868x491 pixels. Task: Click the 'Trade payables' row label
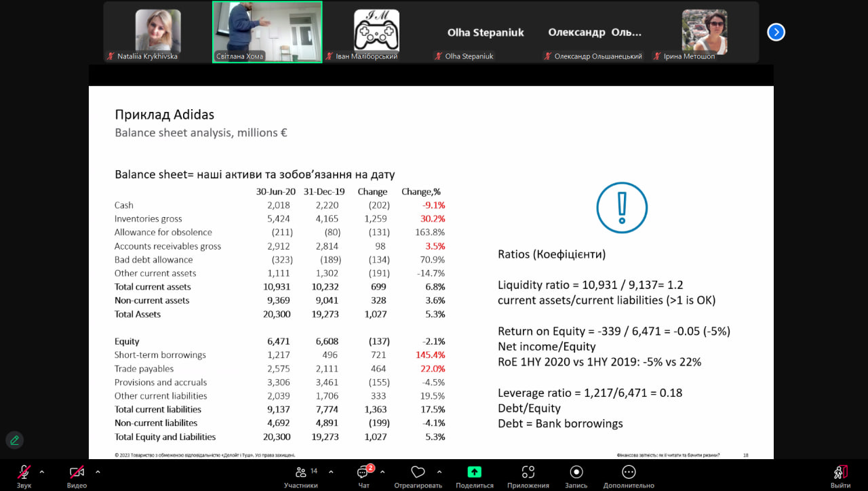(x=144, y=369)
